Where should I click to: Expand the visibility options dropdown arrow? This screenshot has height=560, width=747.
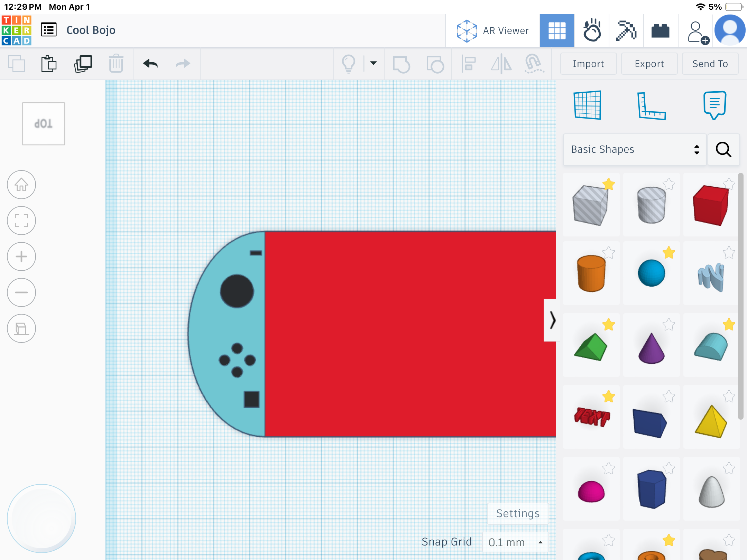coord(373,63)
